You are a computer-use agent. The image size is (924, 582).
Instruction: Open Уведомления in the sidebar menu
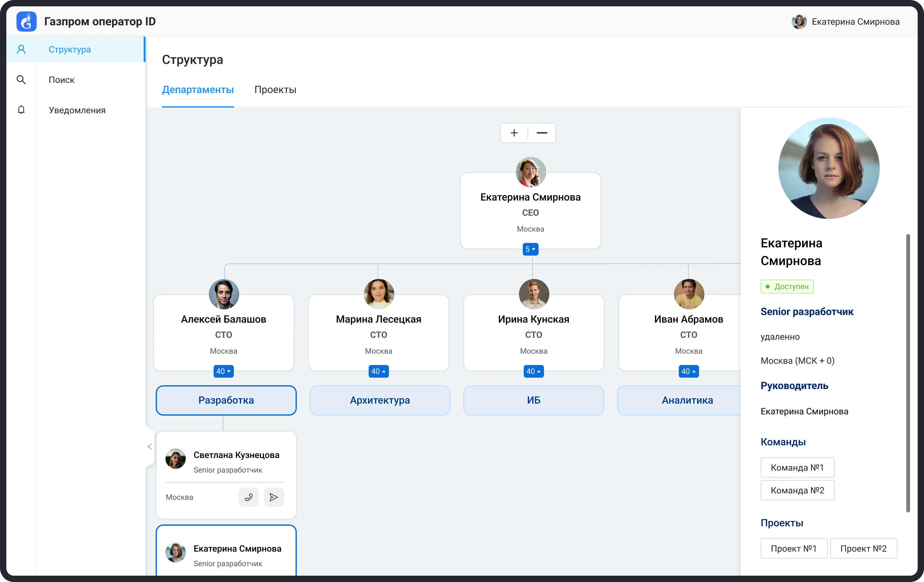[77, 110]
